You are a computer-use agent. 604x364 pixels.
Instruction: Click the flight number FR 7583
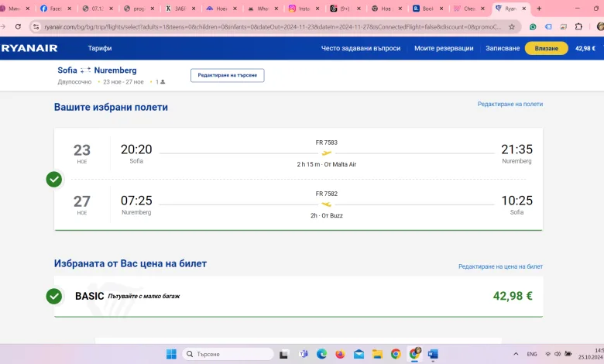pos(326,143)
